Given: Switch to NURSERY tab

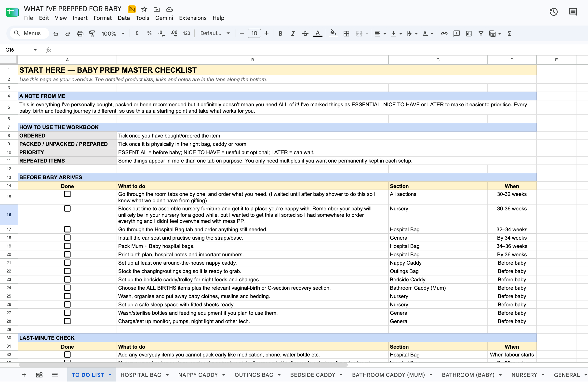Looking at the screenshot, I should click(524, 375).
